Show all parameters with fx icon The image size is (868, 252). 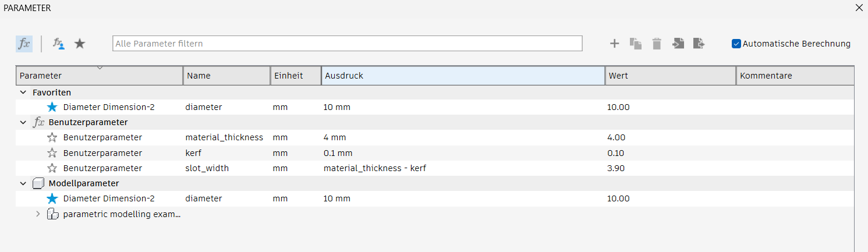[x=24, y=44]
